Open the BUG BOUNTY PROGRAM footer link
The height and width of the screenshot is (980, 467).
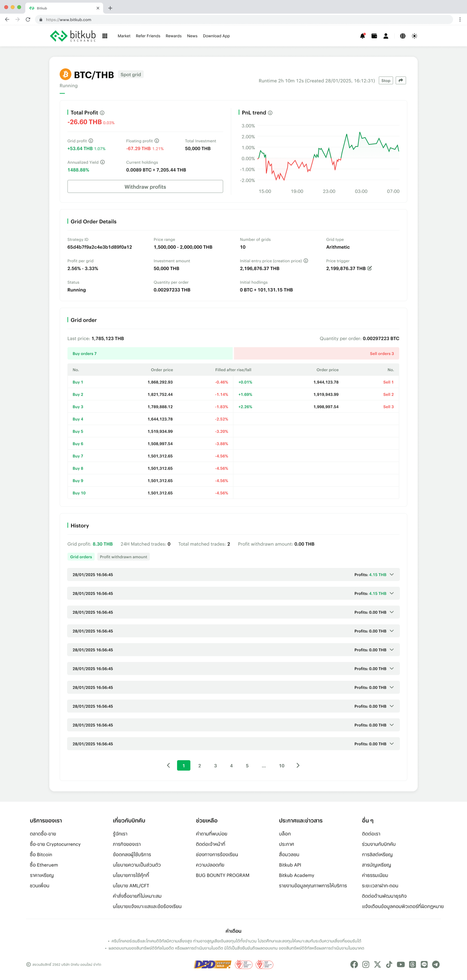[x=222, y=875]
